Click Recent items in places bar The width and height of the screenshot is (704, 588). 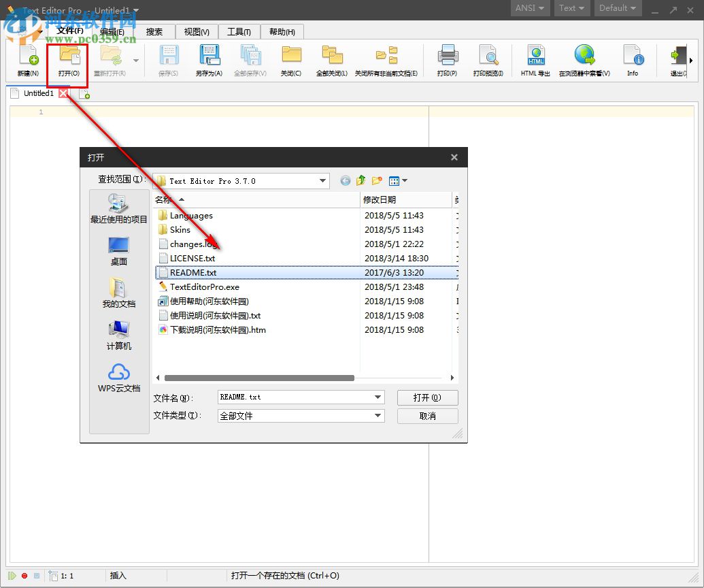[x=119, y=208]
